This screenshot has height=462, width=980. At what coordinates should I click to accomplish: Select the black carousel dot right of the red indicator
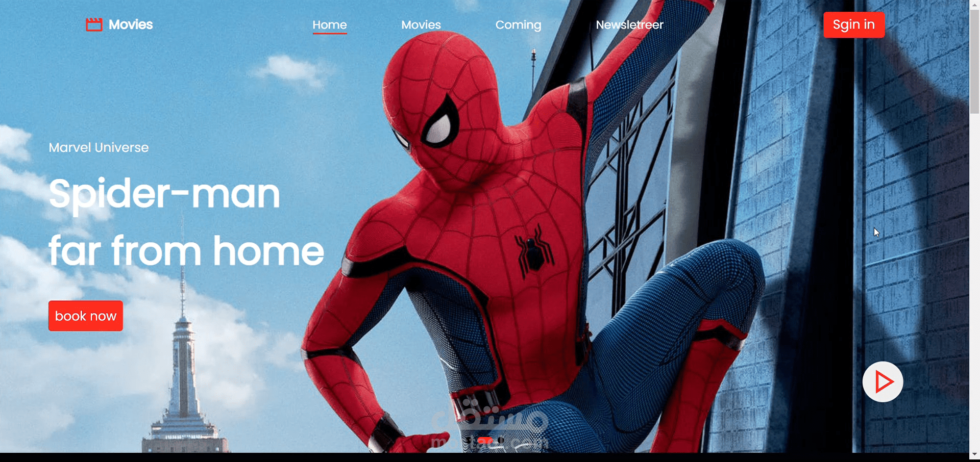[x=501, y=440]
